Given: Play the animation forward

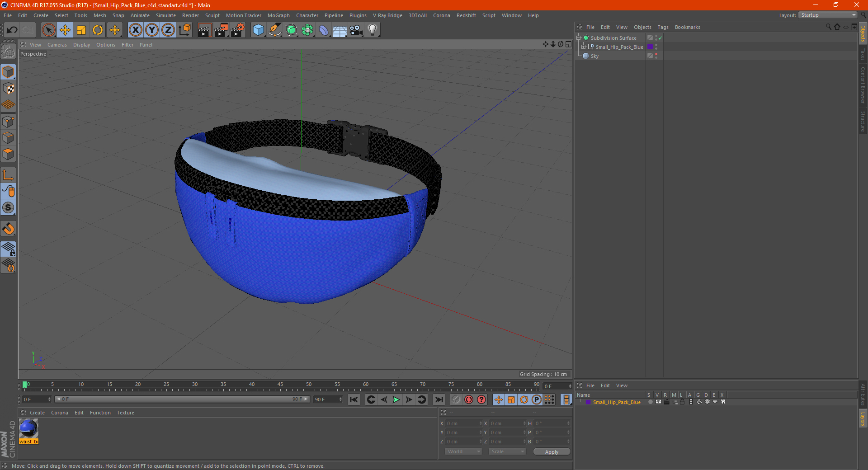Looking at the screenshot, I should coord(396,399).
